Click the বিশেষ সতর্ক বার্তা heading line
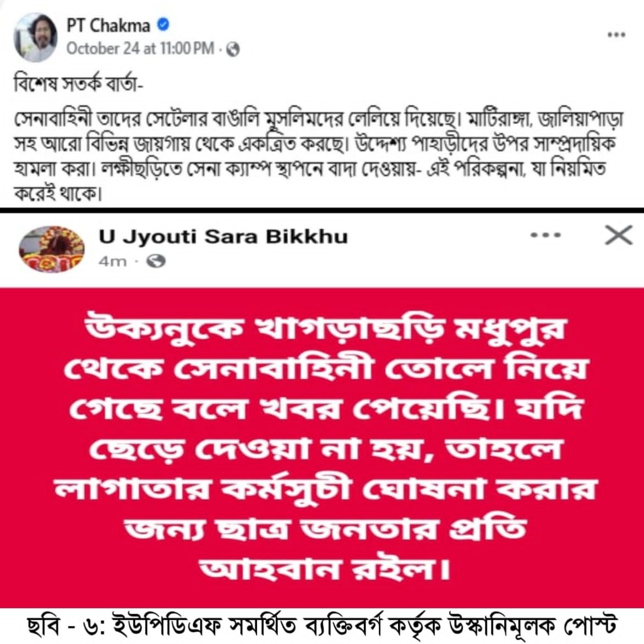The height and width of the screenshot is (644, 644). pyautogui.click(x=79, y=84)
